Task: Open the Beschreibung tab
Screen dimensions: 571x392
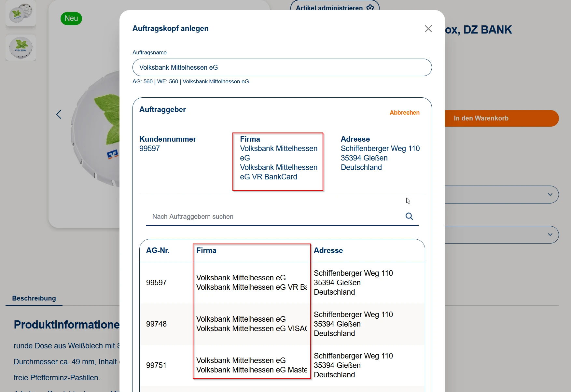Action: click(34, 298)
